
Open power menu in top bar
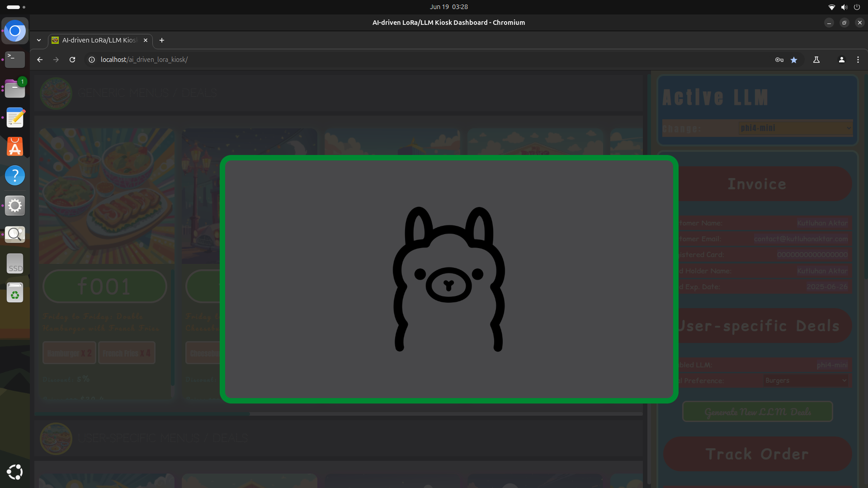tap(857, 7)
